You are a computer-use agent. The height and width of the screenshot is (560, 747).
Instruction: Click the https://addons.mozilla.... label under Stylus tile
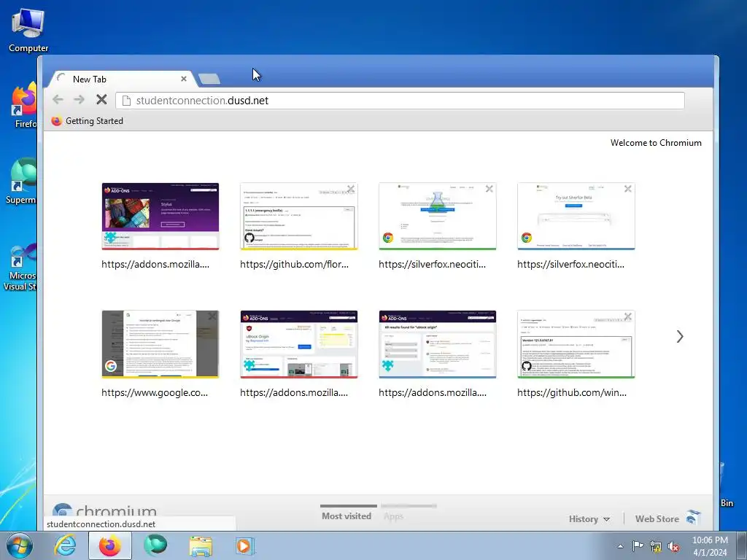click(155, 264)
